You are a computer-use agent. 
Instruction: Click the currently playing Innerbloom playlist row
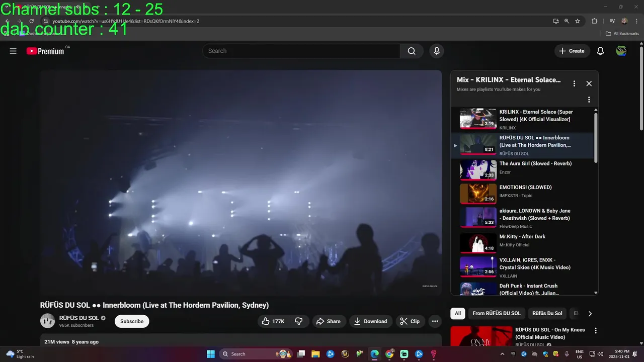[x=523, y=145]
